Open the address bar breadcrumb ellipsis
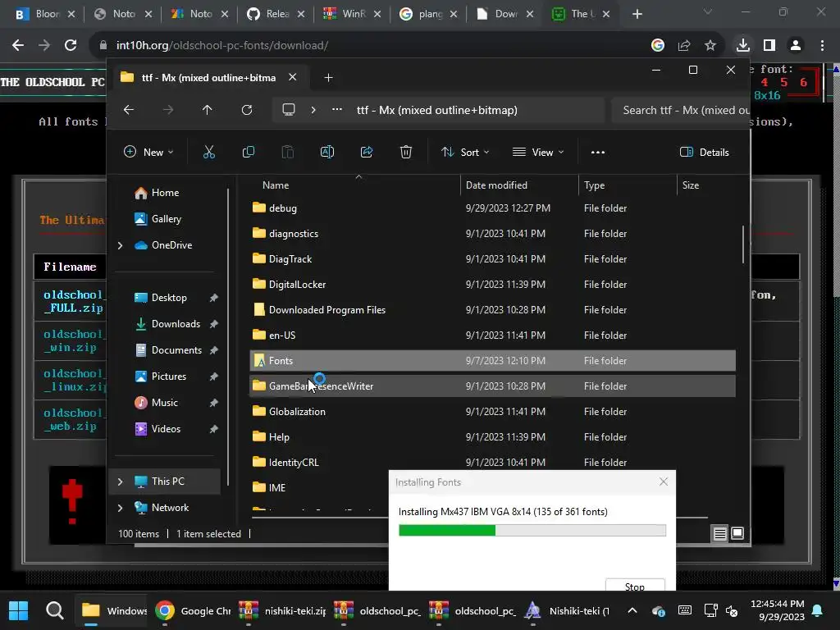 [x=337, y=110]
